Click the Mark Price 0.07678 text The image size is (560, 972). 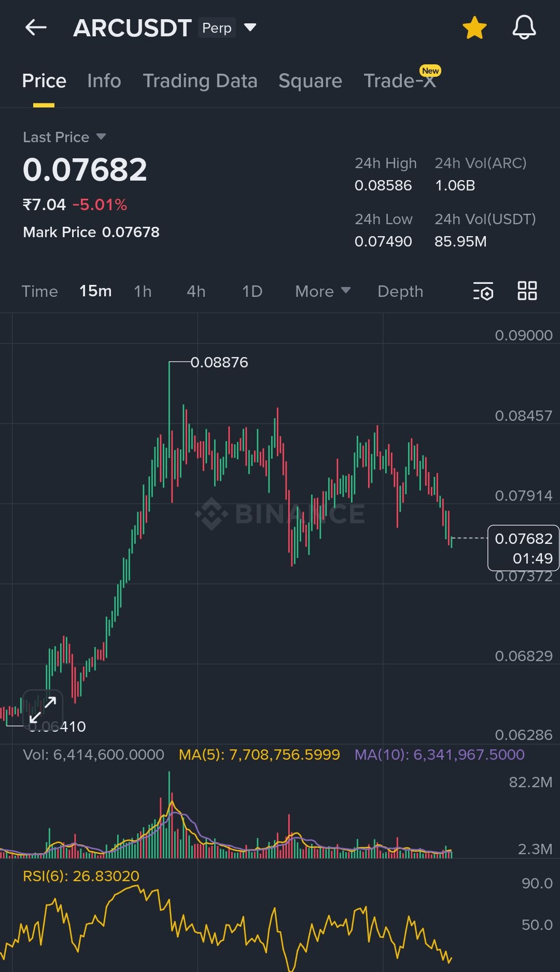(x=91, y=232)
